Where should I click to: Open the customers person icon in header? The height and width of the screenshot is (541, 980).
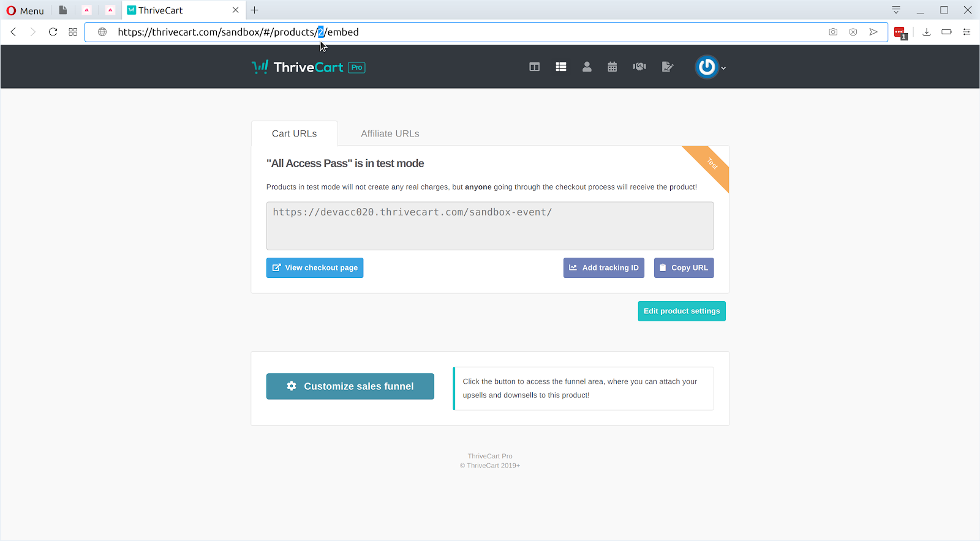pyautogui.click(x=587, y=67)
